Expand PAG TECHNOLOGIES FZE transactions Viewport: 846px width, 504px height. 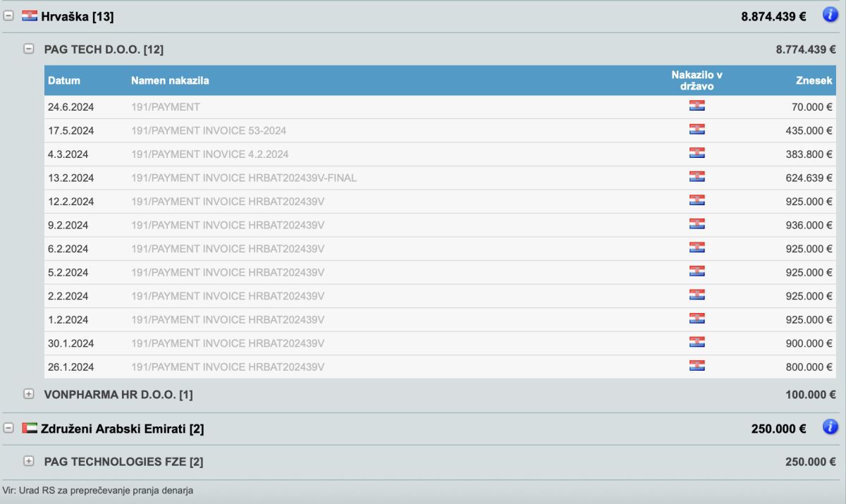(29, 462)
